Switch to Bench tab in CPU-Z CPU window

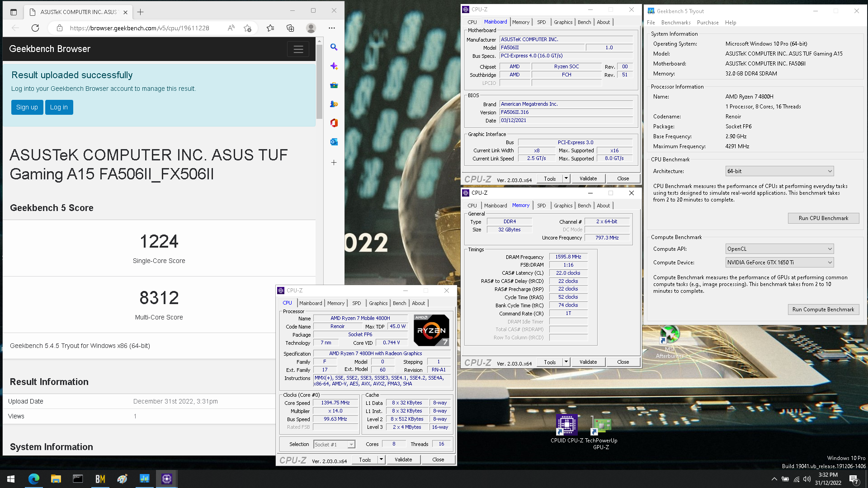pyautogui.click(x=399, y=303)
